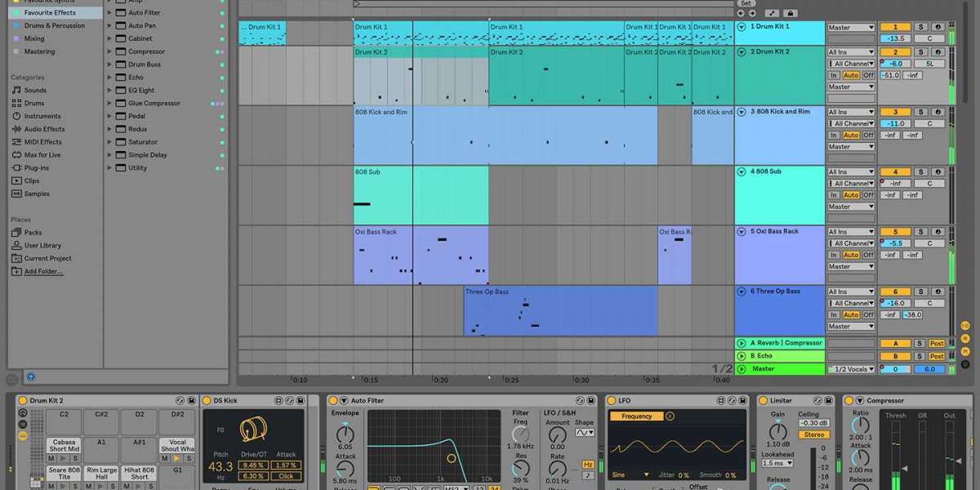Open the master 1/2 Vocals output dropdown
Viewport: 980px width, 490px height.
point(851,369)
